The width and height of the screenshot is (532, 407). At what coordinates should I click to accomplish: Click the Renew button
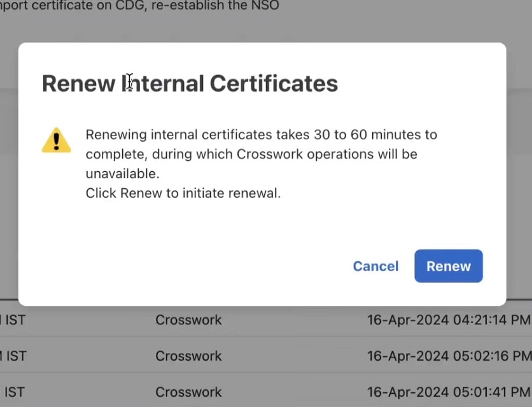[x=449, y=266]
